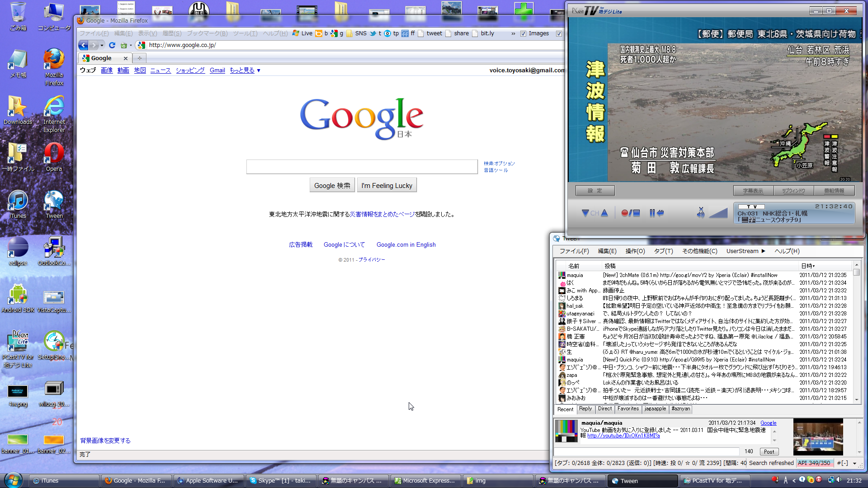Click the tweet compose field in Tween
This screenshot has width=868, height=488.
646,451
